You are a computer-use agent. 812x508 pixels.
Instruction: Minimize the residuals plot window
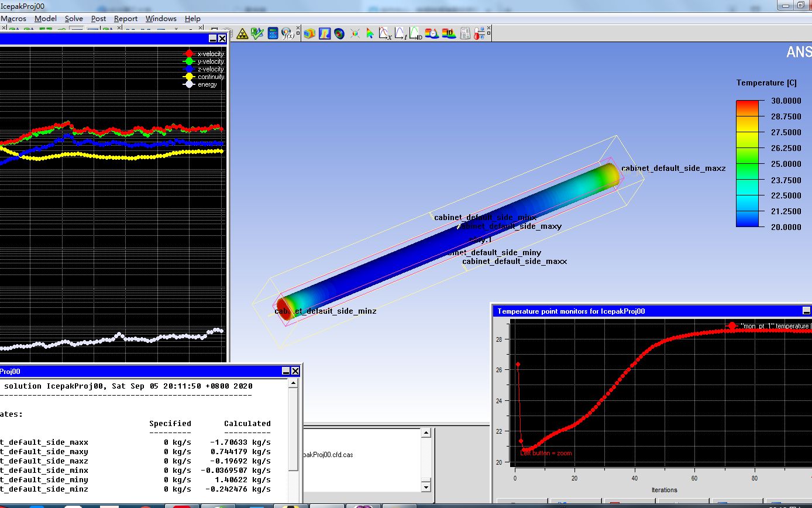[x=213, y=39]
